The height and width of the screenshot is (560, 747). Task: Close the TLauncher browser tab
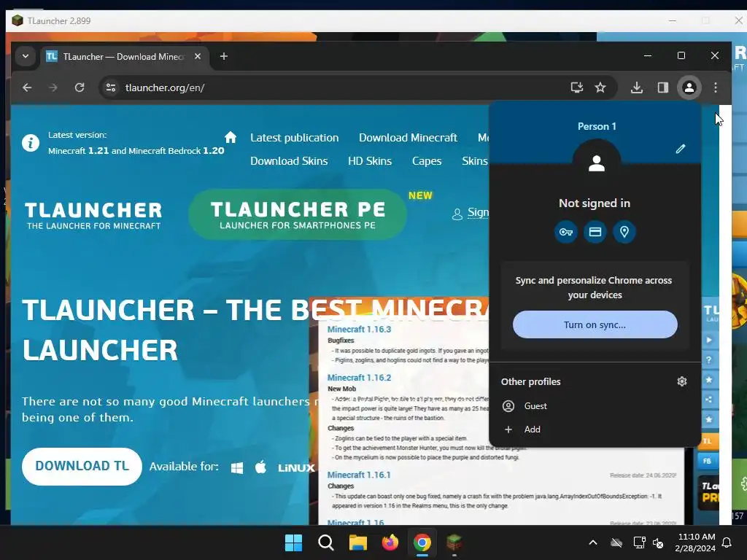198,56
